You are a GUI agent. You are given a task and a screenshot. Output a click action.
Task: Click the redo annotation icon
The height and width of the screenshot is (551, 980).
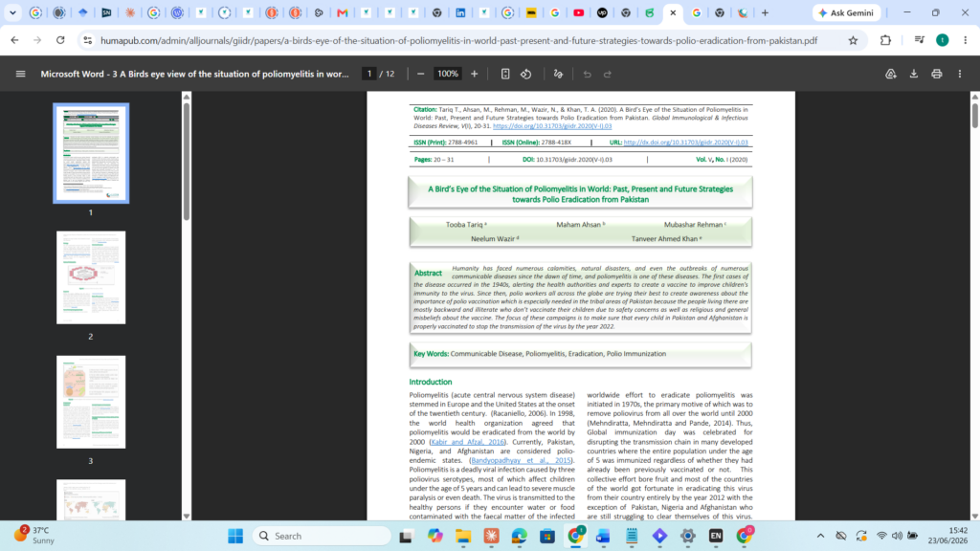click(x=608, y=74)
